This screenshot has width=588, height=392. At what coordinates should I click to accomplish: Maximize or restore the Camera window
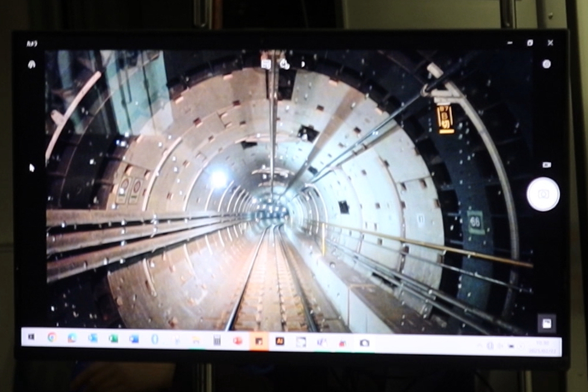coord(530,43)
